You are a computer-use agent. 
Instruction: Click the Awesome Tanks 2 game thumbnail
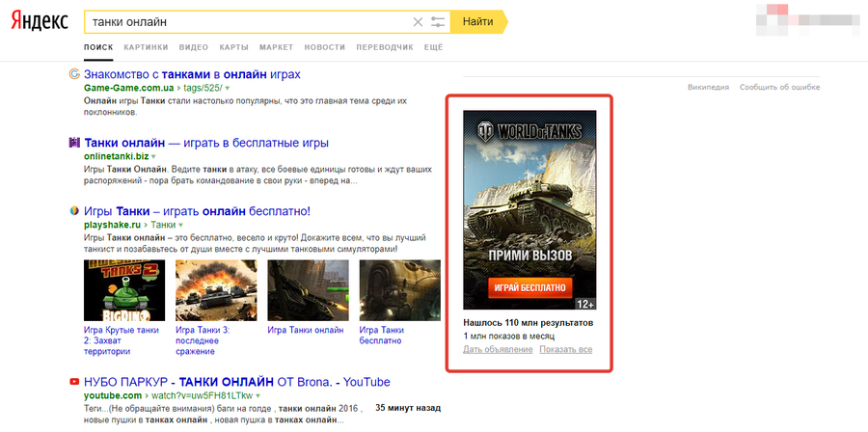(124, 290)
